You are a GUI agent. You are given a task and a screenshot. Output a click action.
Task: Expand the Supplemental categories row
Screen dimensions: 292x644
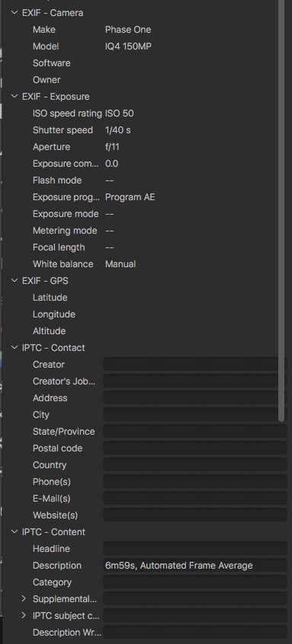click(24, 599)
